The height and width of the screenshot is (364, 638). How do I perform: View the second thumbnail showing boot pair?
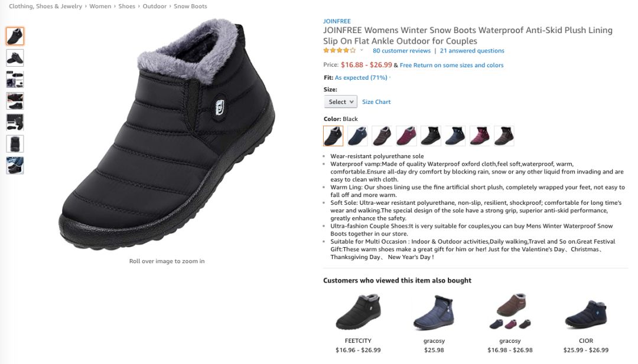pyautogui.click(x=15, y=58)
